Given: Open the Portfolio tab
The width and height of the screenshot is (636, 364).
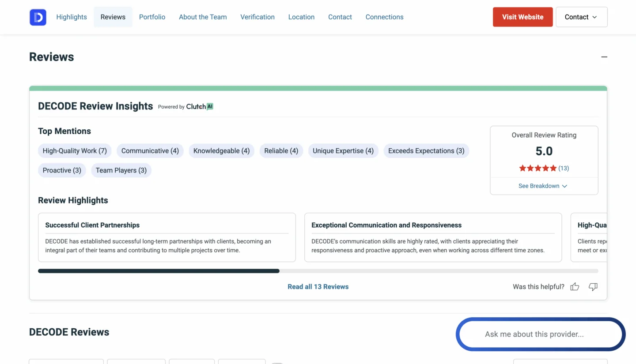Looking at the screenshot, I should point(152,17).
